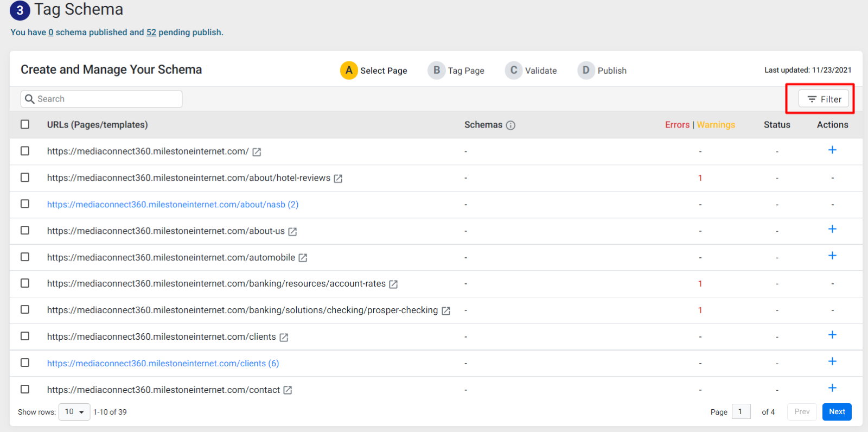Click the Prev page button
This screenshot has height=432, width=868.
point(802,412)
